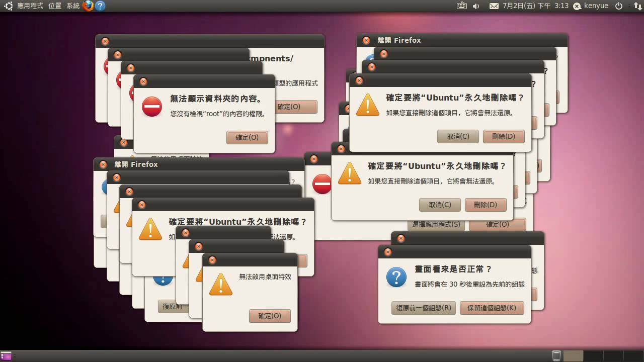Screen dimensions: 644x362
Task: Open the 位置 menu
Action: (x=55, y=6)
